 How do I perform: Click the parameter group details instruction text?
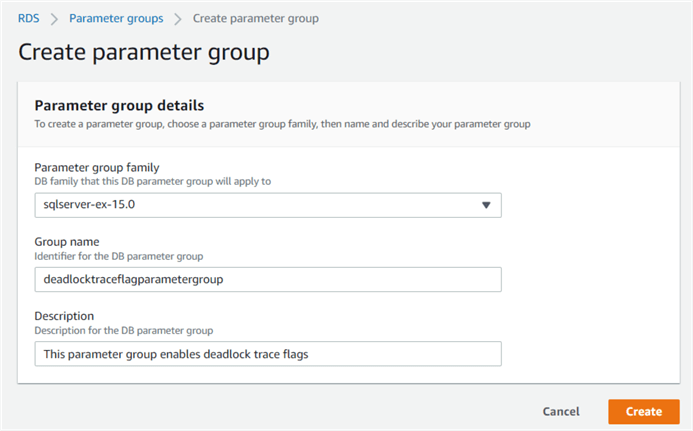point(281,124)
